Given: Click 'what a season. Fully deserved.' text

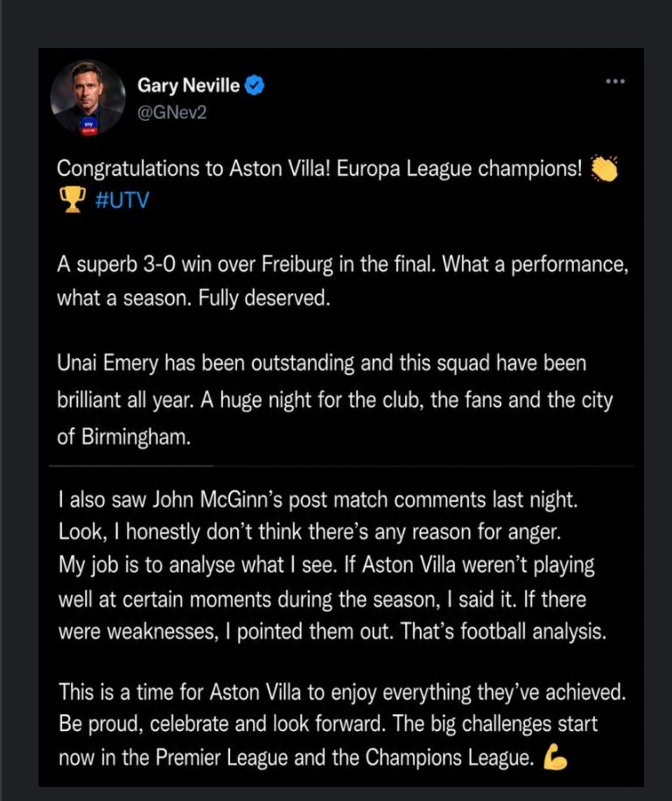Looking at the screenshot, I should (x=193, y=298).
